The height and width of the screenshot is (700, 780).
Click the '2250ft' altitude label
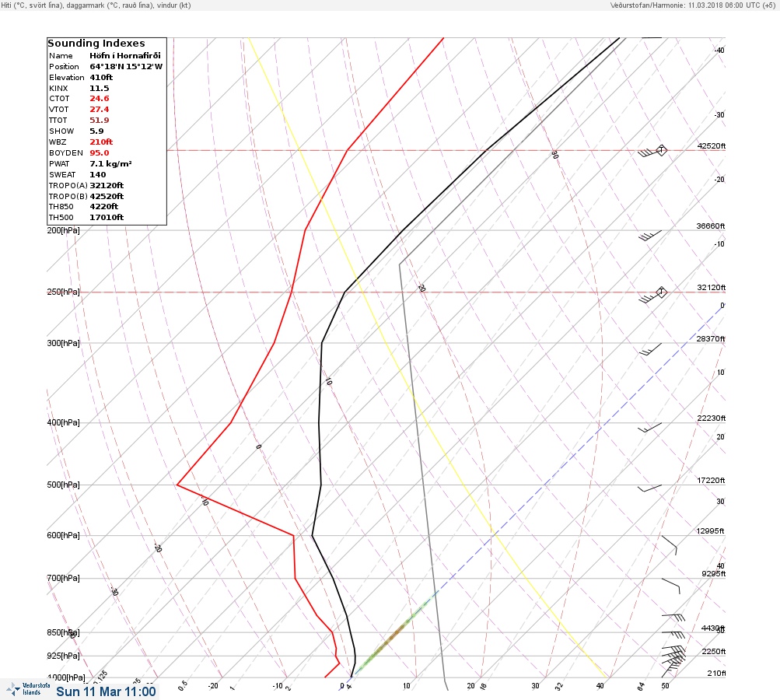point(713,652)
